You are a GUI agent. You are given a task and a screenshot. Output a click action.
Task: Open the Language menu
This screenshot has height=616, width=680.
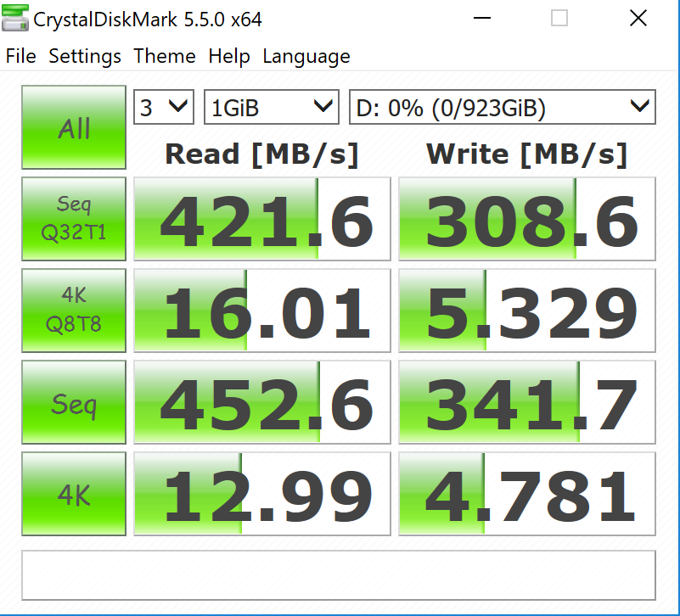[x=306, y=56]
